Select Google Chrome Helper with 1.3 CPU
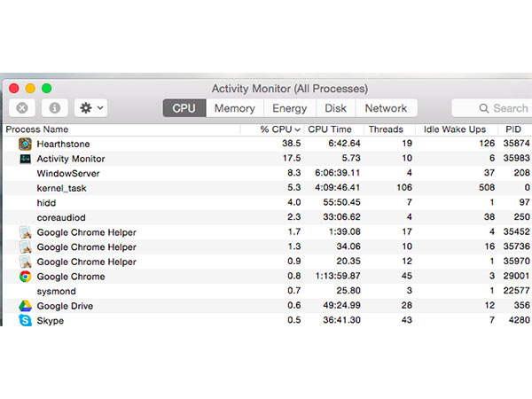Image resolution: width=532 pixels, height=399 pixels. tap(87, 247)
